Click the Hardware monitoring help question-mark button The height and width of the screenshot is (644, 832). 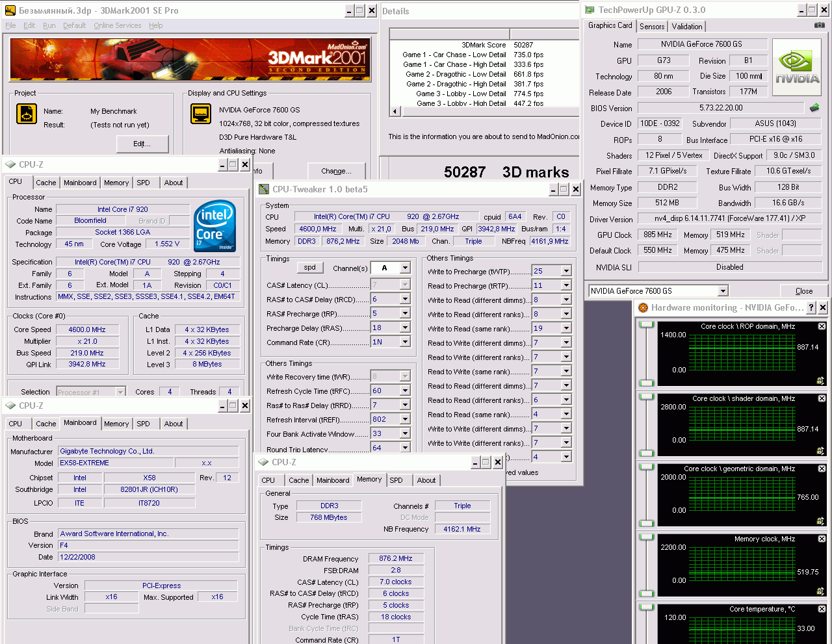[811, 307]
